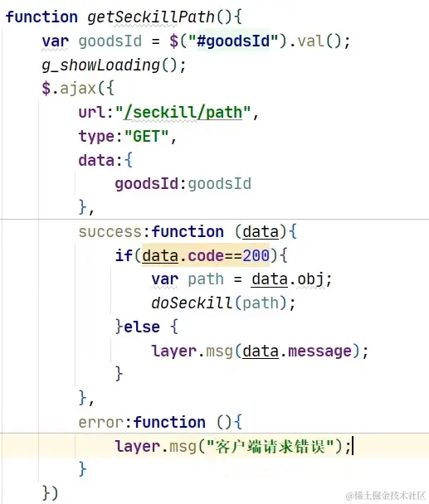Click the getSeckillPath function name

[151, 17]
